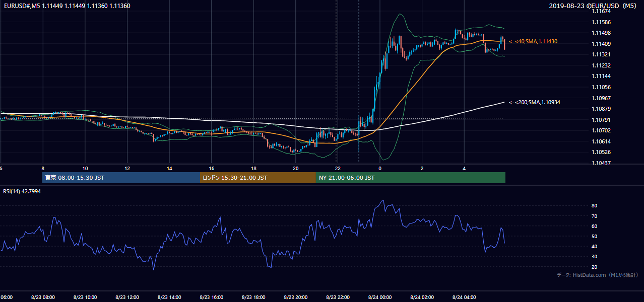
Task: Select the 40 SMA label '<-<40,SMA,1.11430'
Action: pyautogui.click(x=533, y=41)
